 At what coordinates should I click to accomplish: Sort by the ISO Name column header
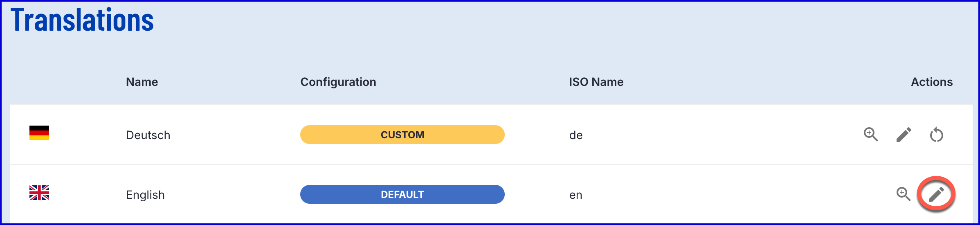(596, 82)
